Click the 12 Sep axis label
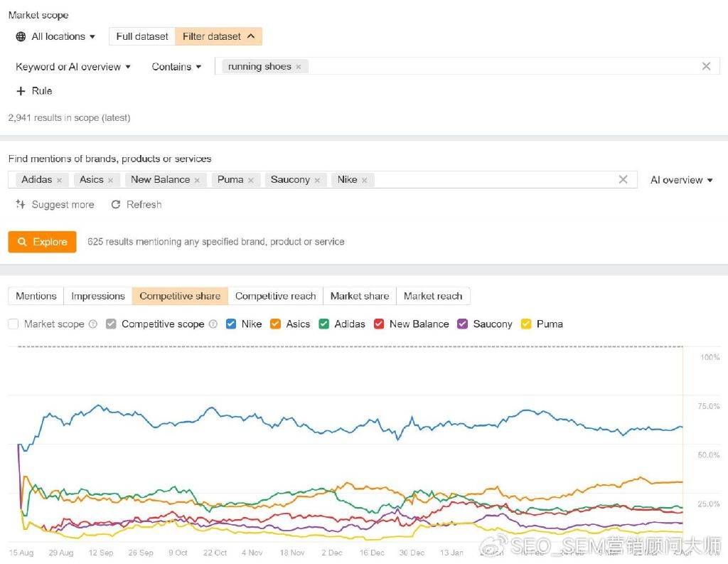The height and width of the screenshot is (564, 728). (101, 553)
